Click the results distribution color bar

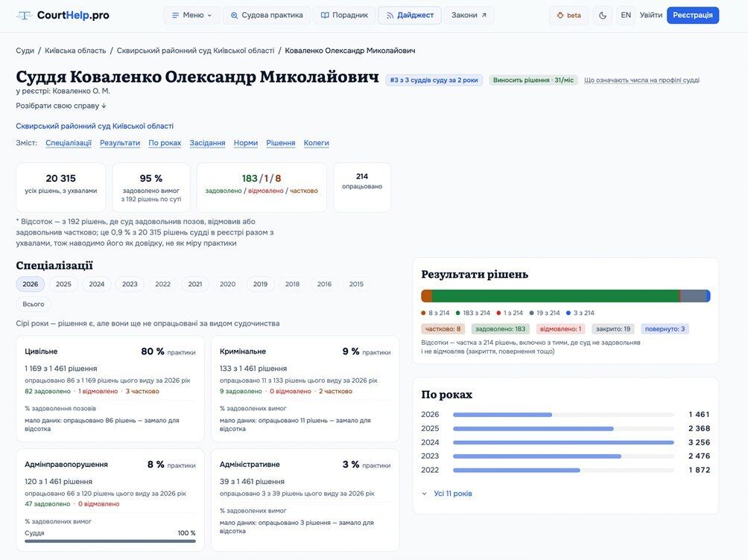coord(565,296)
